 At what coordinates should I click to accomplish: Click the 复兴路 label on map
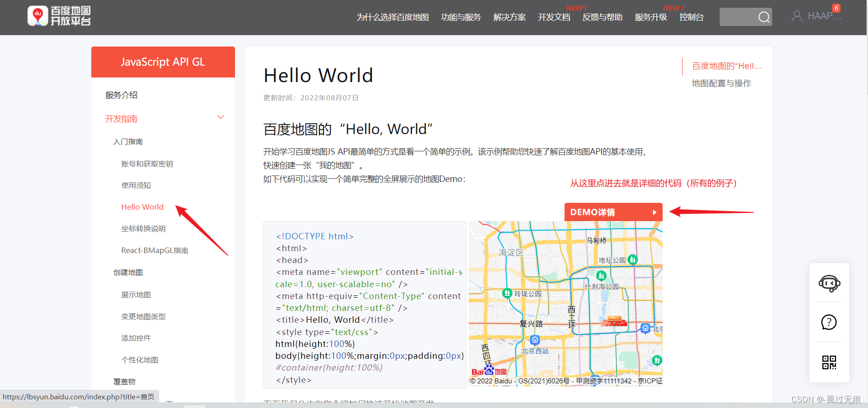(531, 324)
